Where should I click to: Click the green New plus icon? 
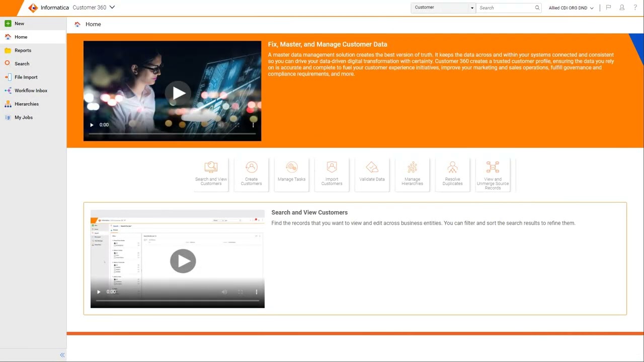pyautogui.click(x=8, y=24)
